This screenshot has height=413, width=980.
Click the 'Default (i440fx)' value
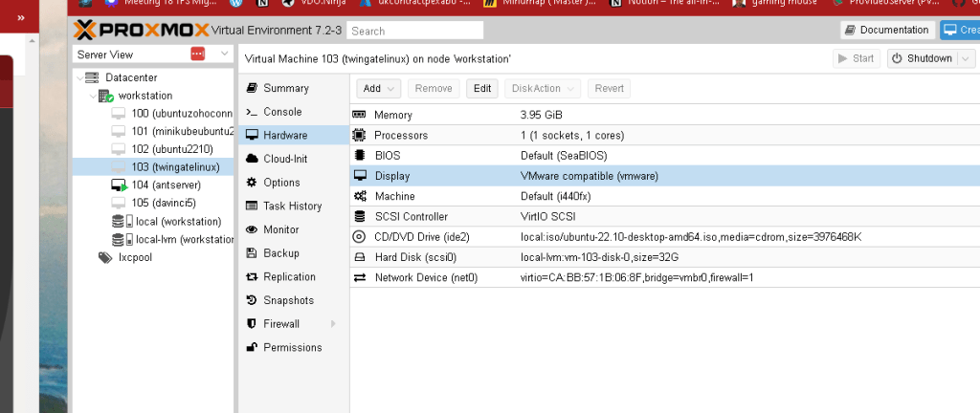tap(556, 196)
